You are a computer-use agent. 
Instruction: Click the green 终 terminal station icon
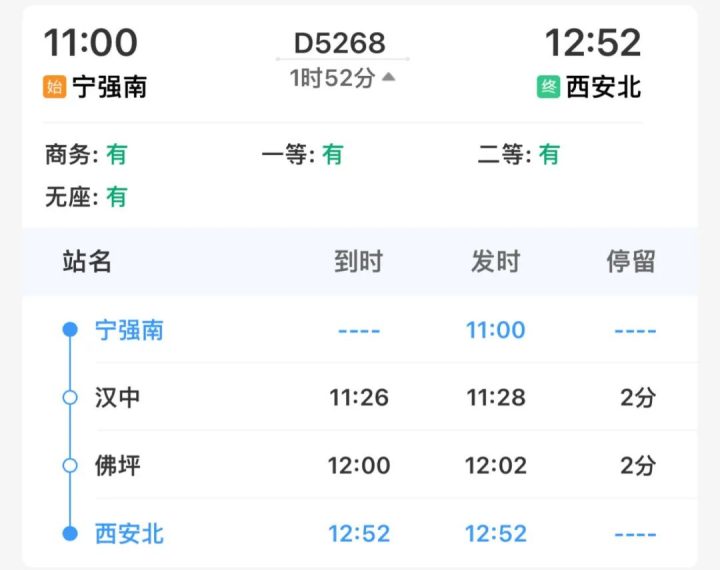(x=549, y=87)
